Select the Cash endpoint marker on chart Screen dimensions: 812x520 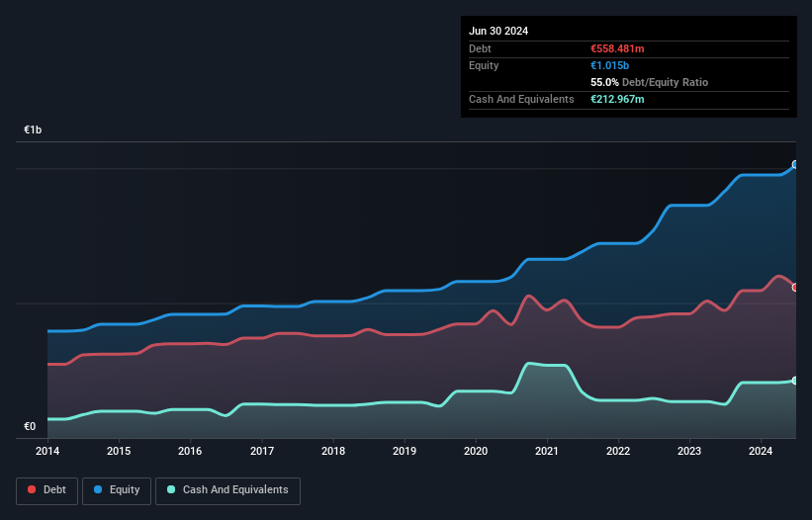coord(795,381)
